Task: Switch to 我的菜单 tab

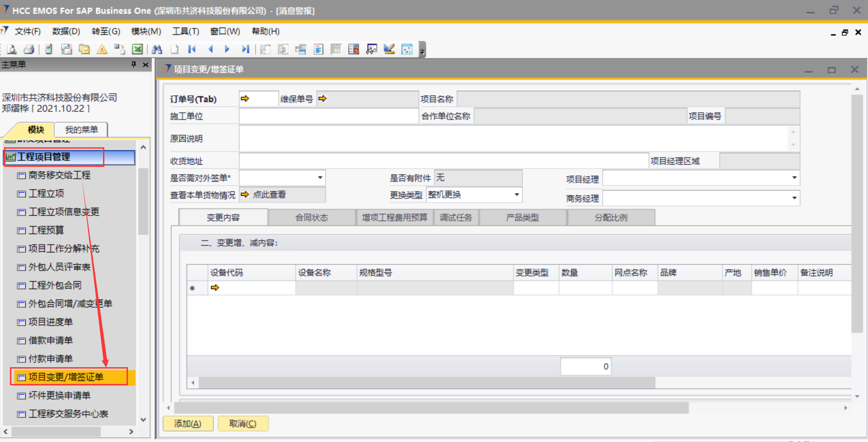Action: (x=81, y=130)
